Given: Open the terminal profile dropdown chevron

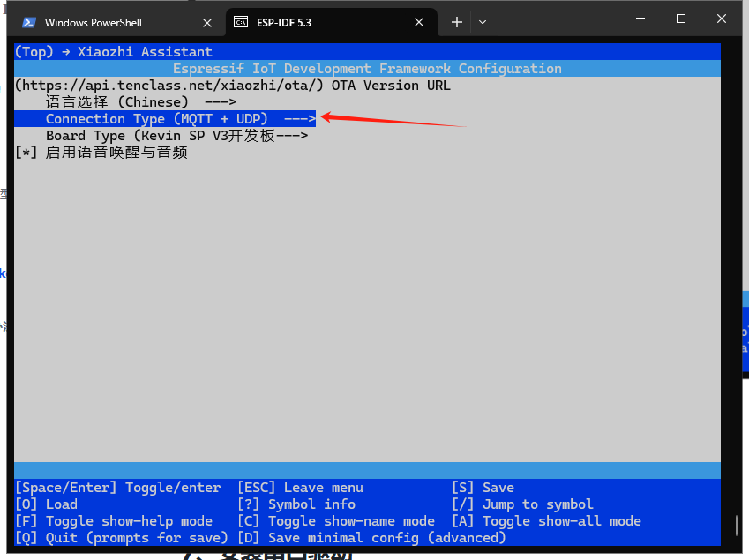Looking at the screenshot, I should [483, 22].
